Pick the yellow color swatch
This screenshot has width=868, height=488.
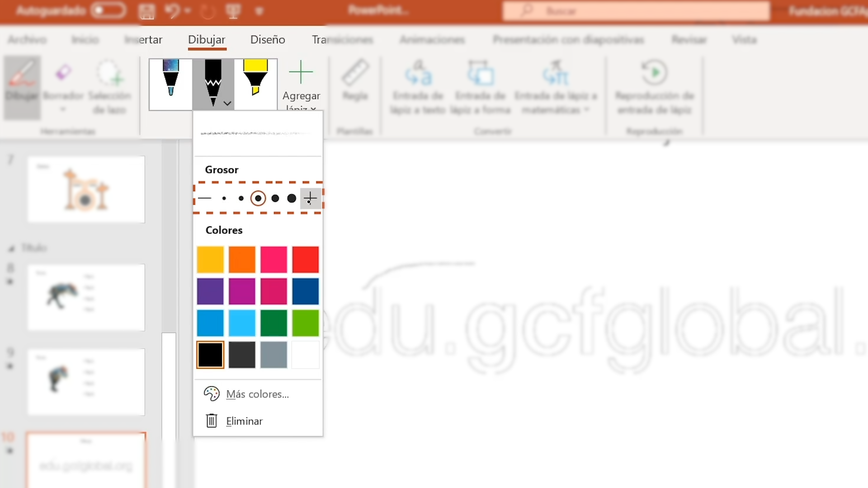[x=210, y=259]
